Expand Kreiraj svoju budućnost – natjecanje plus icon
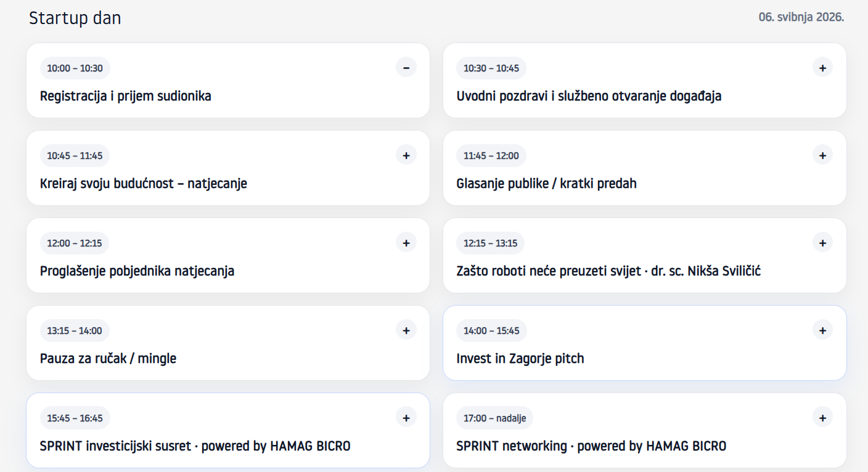868x472 pixels. (406, 155)
